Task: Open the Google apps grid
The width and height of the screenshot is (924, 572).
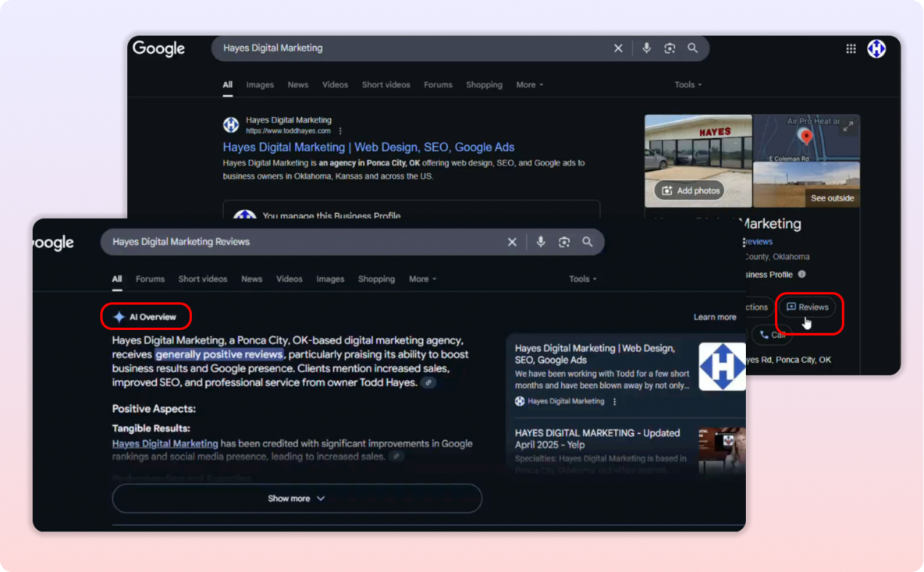Action: [x=851, y=48]
